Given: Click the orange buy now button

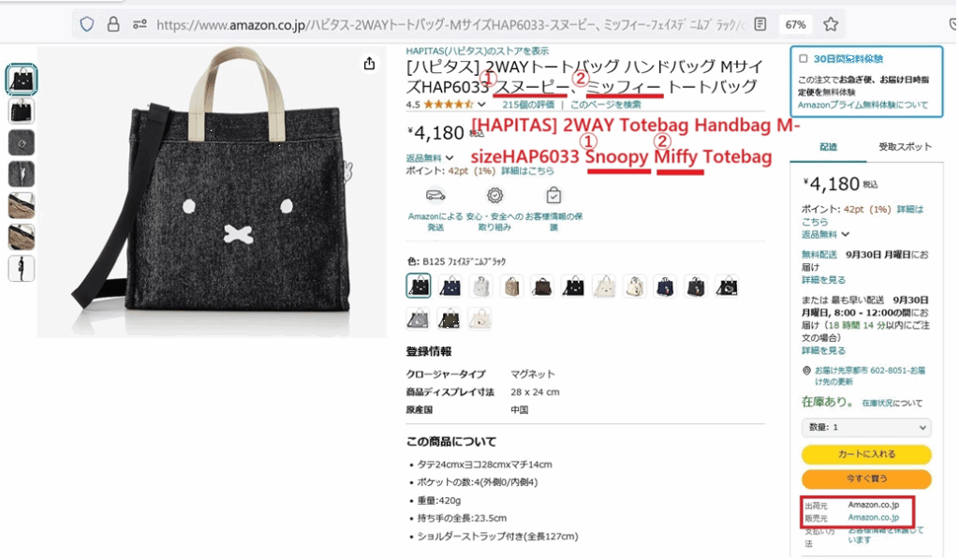Looking at the screenshot, I should click(x=866, y=479).
